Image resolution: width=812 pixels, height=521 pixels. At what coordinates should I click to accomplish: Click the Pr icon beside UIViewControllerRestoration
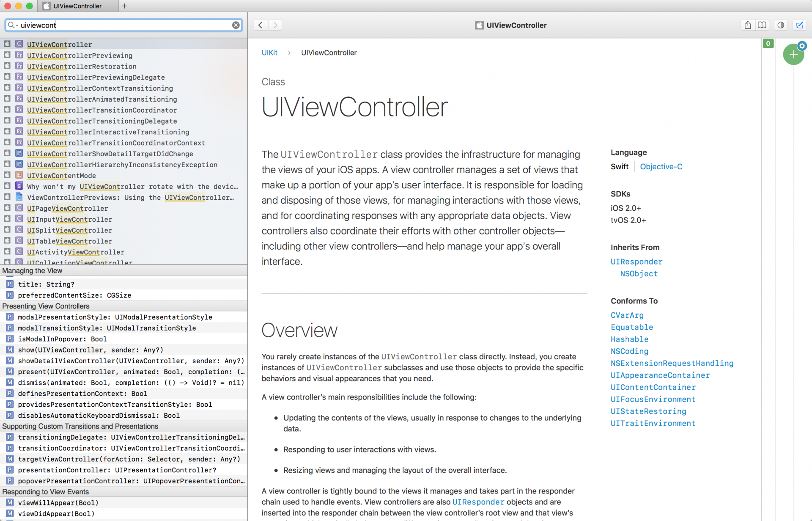coord(19,66)
